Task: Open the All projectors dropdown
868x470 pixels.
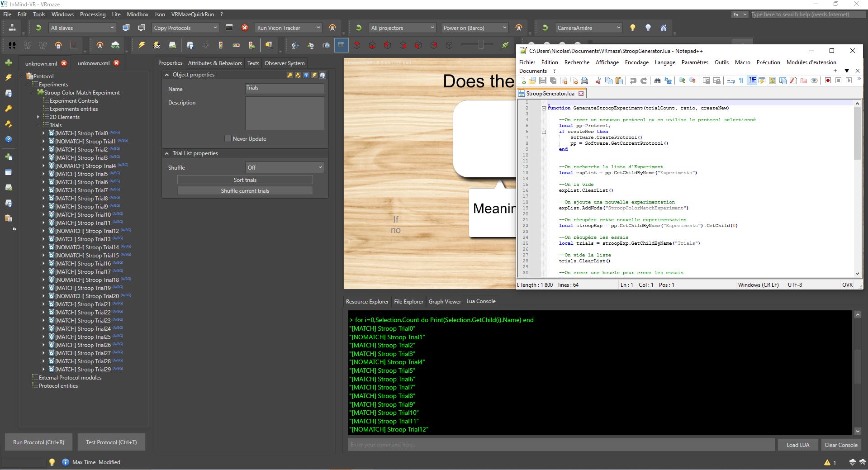Action: click(x=402, y=28)
